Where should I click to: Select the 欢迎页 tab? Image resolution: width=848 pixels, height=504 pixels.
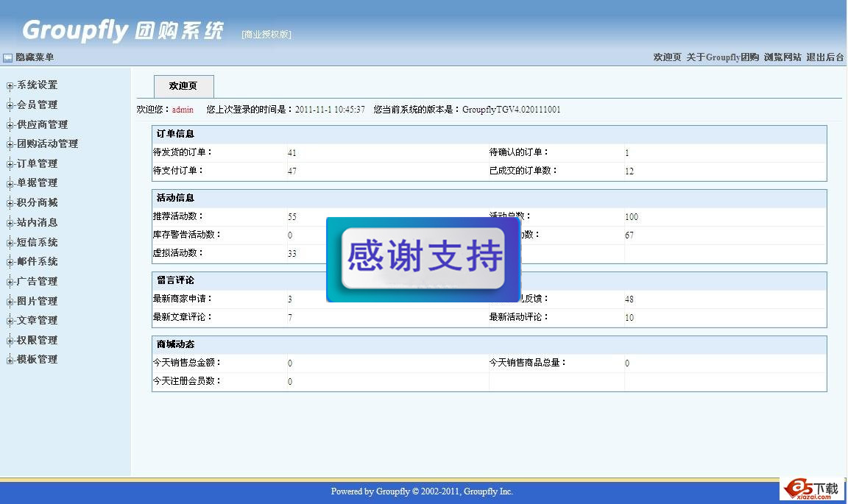[x=184, y=87]
